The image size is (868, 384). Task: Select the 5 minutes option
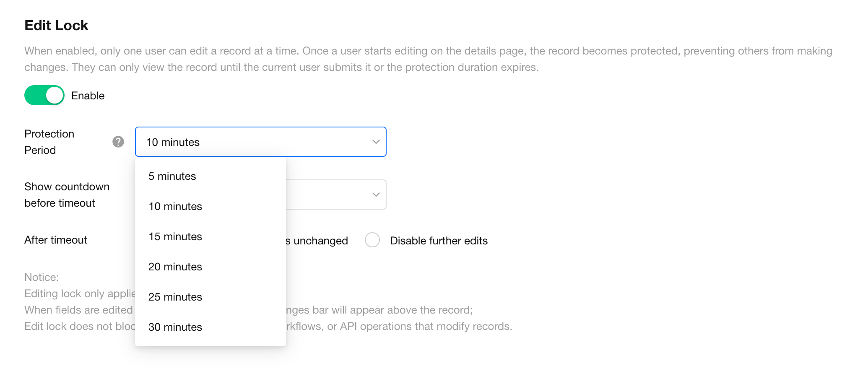tap(172, 176)
